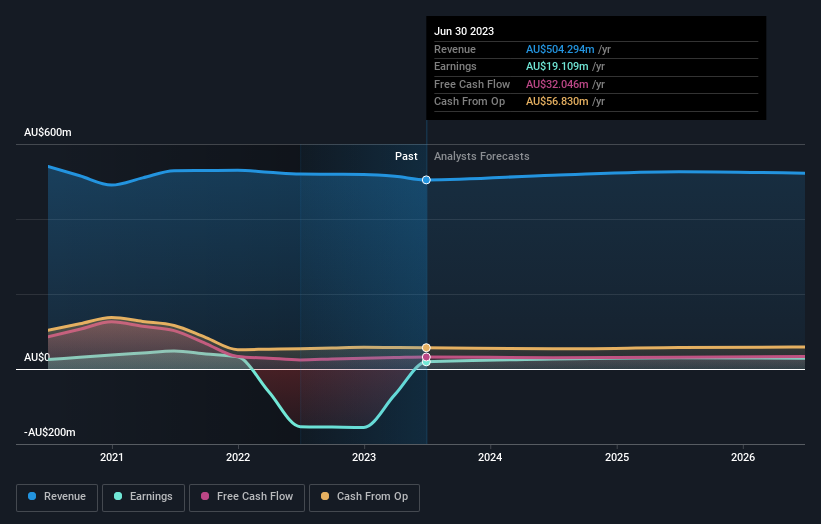Click the AU$19.109m earnings value
Screen dimensions: 821x524
557,66
